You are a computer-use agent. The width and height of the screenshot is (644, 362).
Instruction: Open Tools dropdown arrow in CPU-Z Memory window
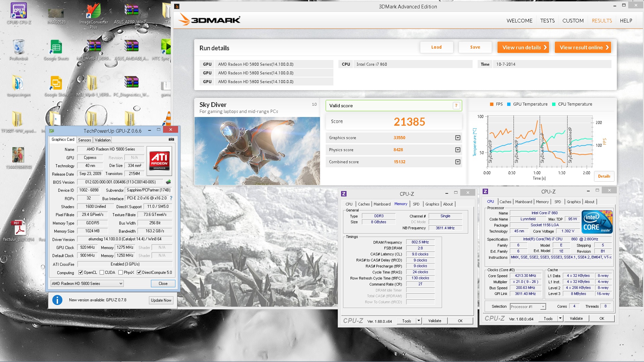pyautogui.click(x=418, y=321)
